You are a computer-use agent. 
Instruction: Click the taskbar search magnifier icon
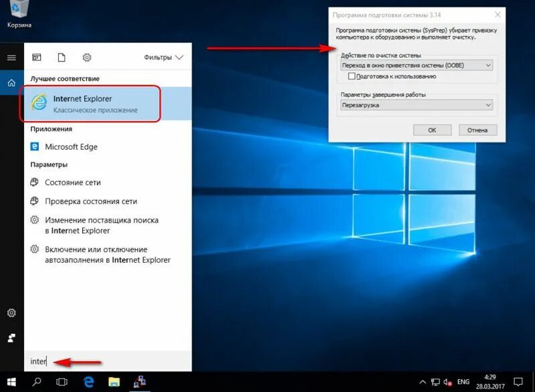(37, 382)
